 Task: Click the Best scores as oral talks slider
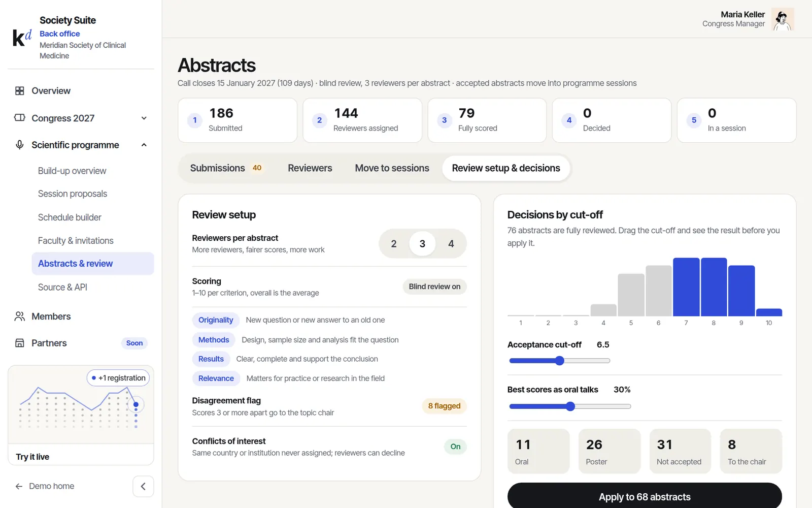570,406
